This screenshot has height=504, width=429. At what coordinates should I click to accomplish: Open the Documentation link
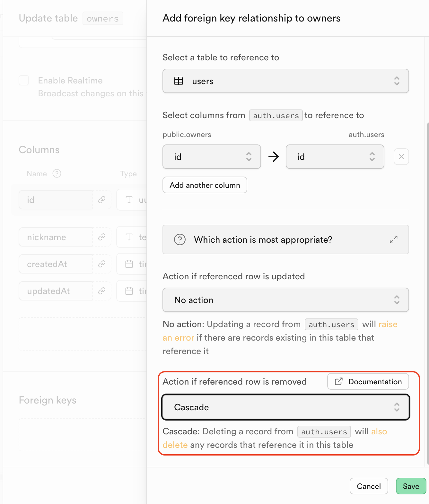click(x=368, y=381)
